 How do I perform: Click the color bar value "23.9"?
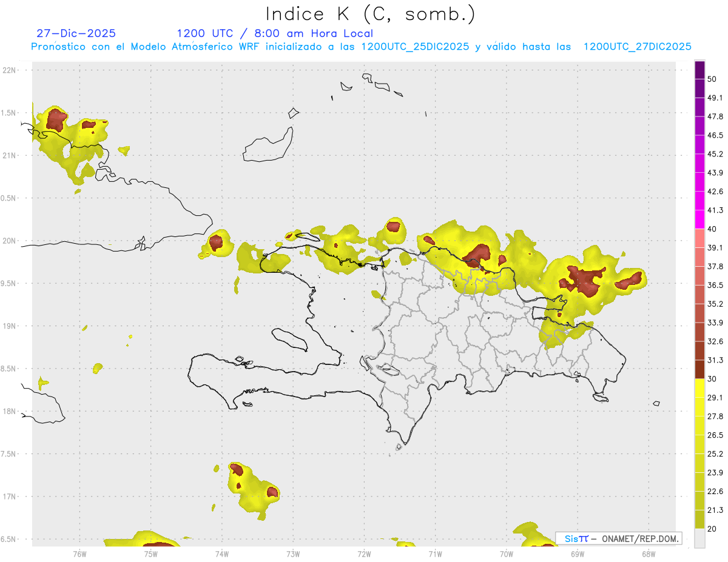(715, 473)
